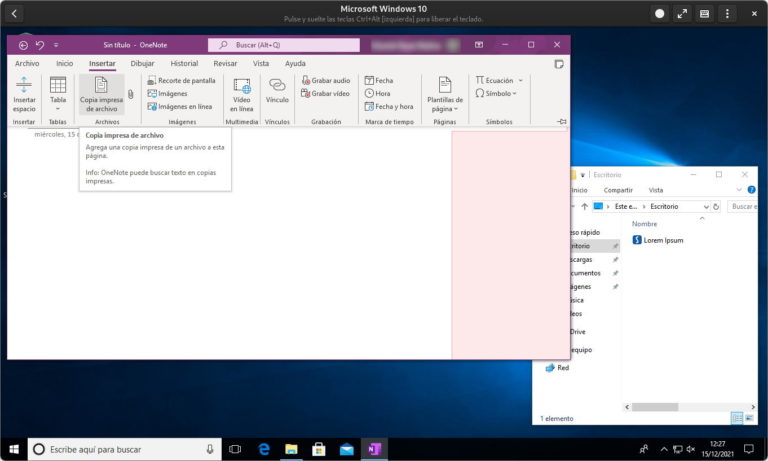Viewport: 768px width, 461px height.
Task: Expand the Explorer address bar dropdown
Action: click(706, 207)
